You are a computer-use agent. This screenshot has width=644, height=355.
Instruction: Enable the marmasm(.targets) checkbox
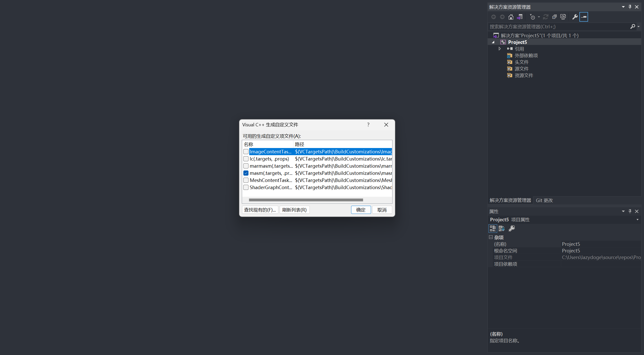pyautogui.click(x=246, y=166)
